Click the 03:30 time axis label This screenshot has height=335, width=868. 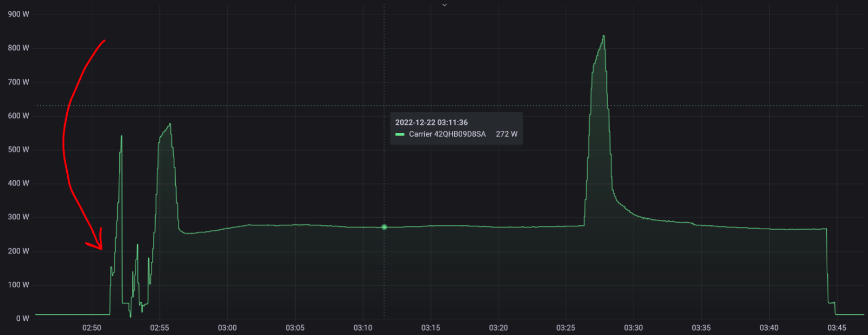pos(634,328)
